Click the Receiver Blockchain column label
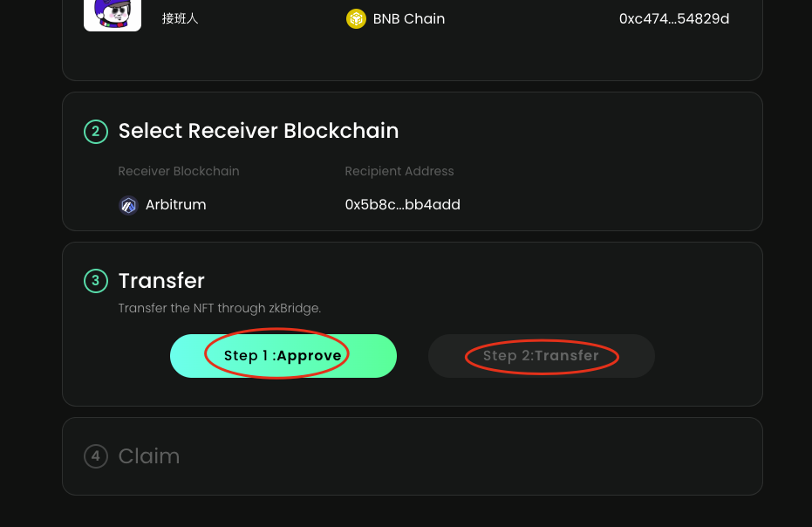Image resolution: width=812 pixels, height=527 pixels. [179, 171]
